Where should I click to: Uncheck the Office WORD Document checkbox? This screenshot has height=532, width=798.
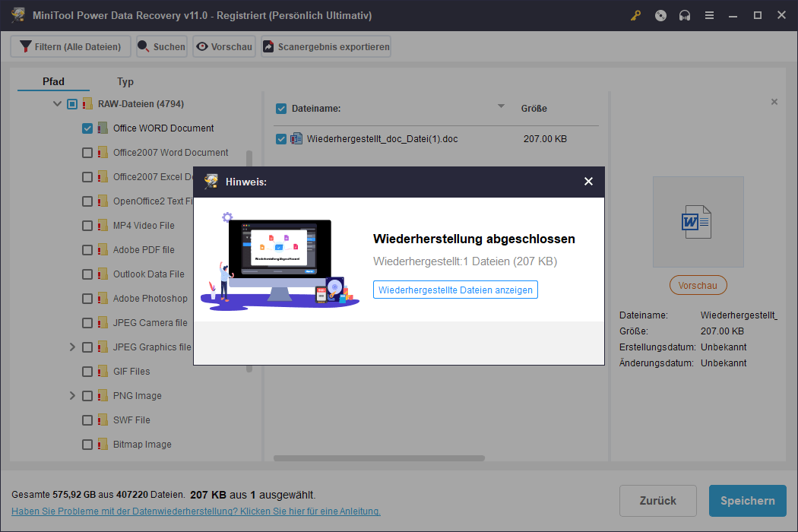tap(87, 128)
